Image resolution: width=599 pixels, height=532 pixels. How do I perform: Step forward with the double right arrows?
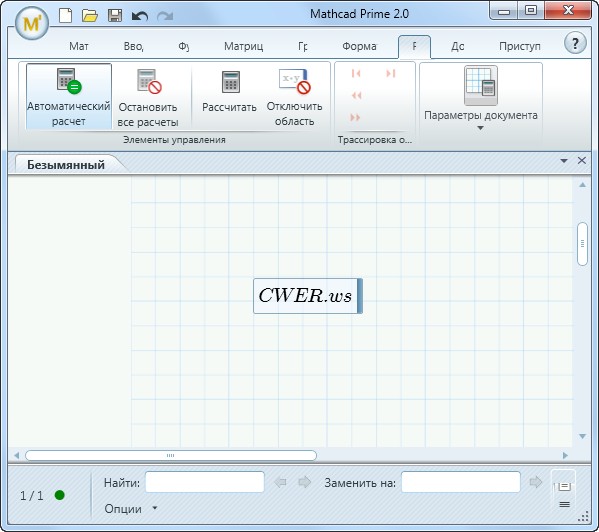click(x=355, y=117)
